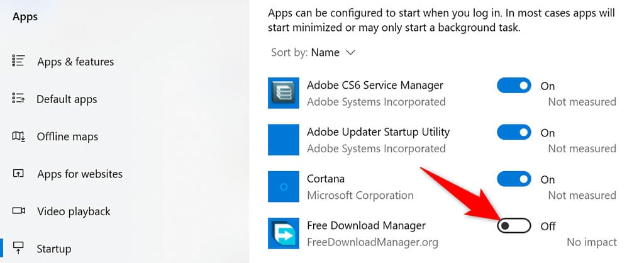Click the Free Download Manager app icon
The image size is (644, 263).
[x=284, y=233]
